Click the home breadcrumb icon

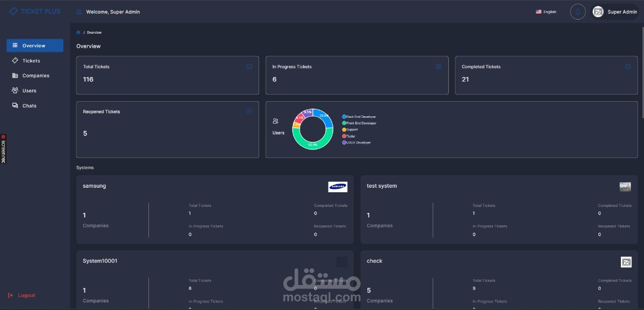click(78, 32)
